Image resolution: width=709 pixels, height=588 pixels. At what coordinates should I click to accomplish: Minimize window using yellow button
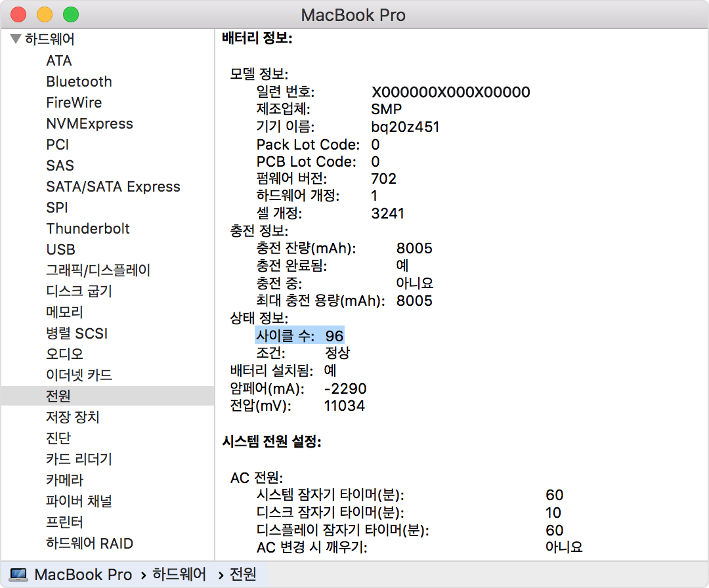tap(45, 14)
